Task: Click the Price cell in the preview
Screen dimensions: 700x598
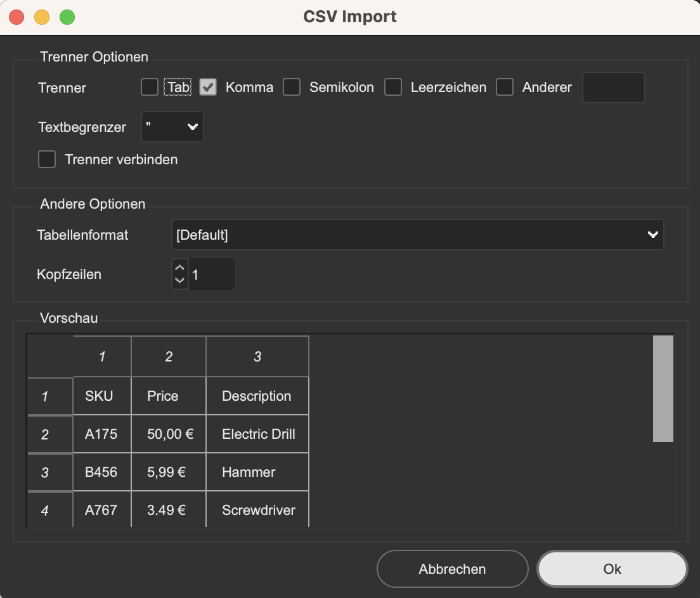Action: 169,396
